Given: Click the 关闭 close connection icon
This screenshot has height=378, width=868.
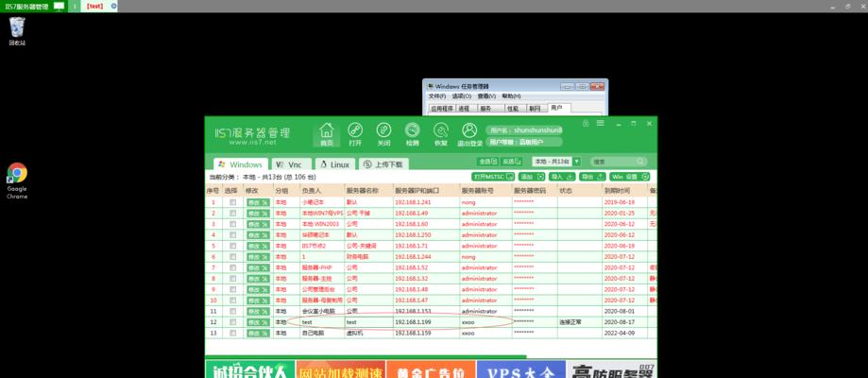Looking at the screenshot, I should point(383,130).
